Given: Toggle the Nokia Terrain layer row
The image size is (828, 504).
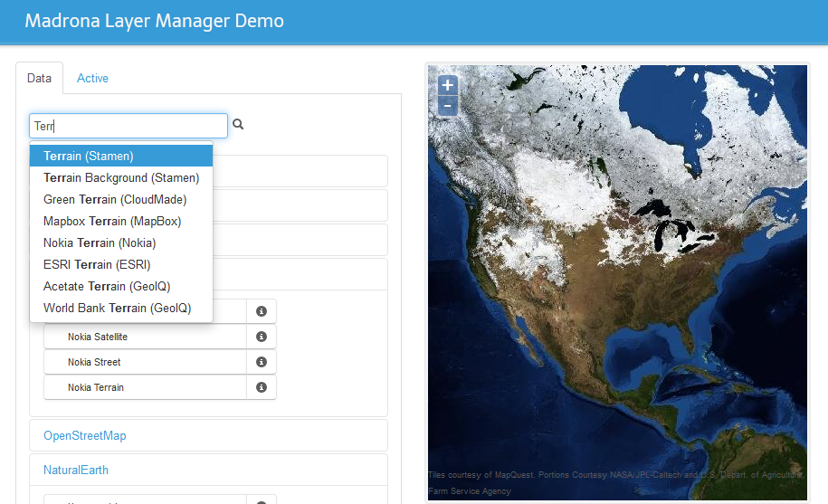Looking at the screenshot, I should pos(145,387).
